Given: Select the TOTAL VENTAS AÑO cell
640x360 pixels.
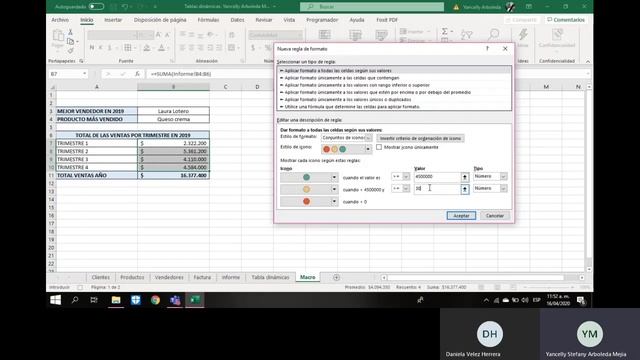Looking at the screenshot, I should coord(97,176).
